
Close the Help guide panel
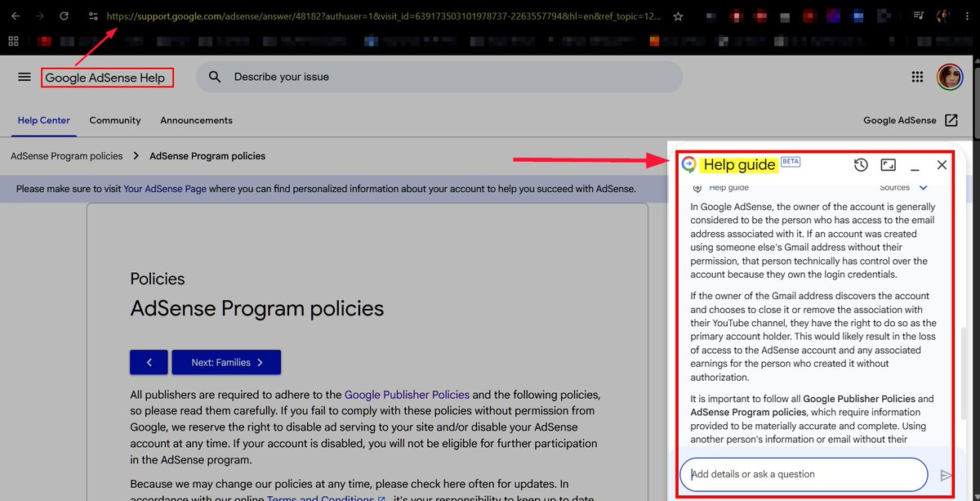pyautogui.click(x=942, y=165)
